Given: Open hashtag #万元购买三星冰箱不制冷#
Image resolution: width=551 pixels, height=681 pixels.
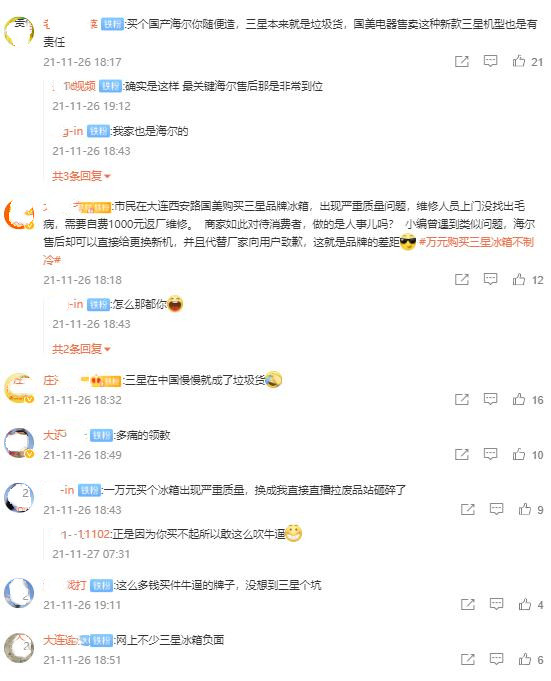Looking at the screenshot, I should click(476, 242).
